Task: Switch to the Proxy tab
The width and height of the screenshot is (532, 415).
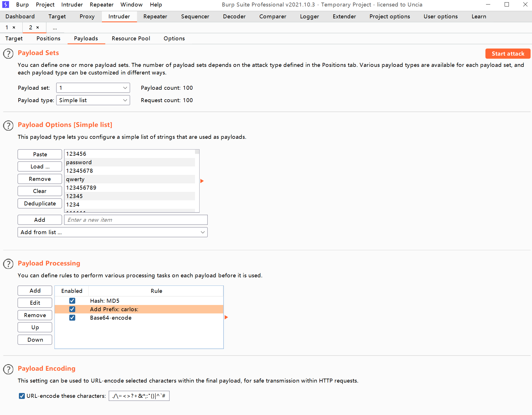Action: [x=87, y=16]
